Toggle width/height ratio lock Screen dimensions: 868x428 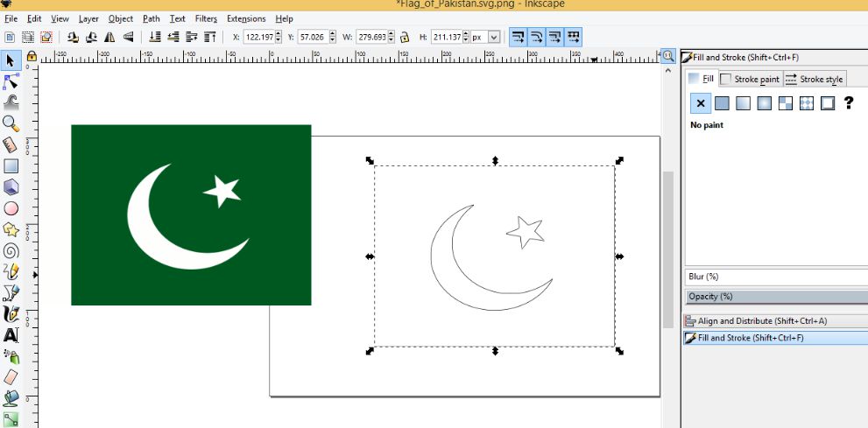(405, 37)
